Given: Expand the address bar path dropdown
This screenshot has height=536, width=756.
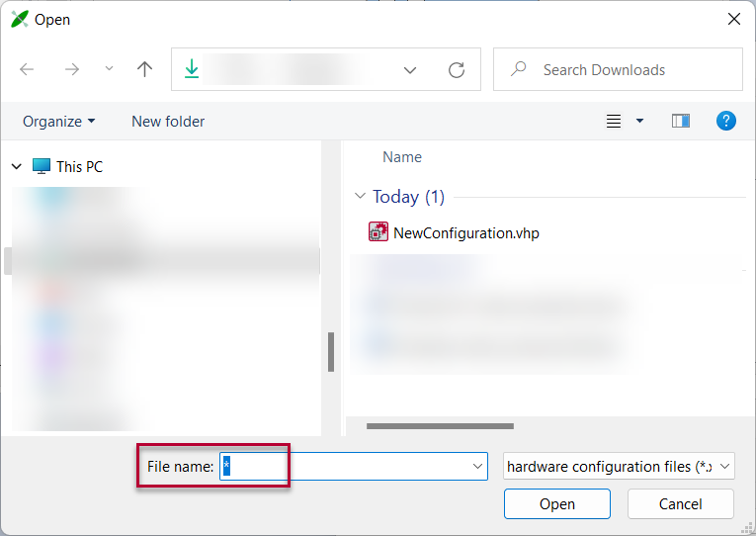Looking at the screenshot, I should [x=410, y=70].
